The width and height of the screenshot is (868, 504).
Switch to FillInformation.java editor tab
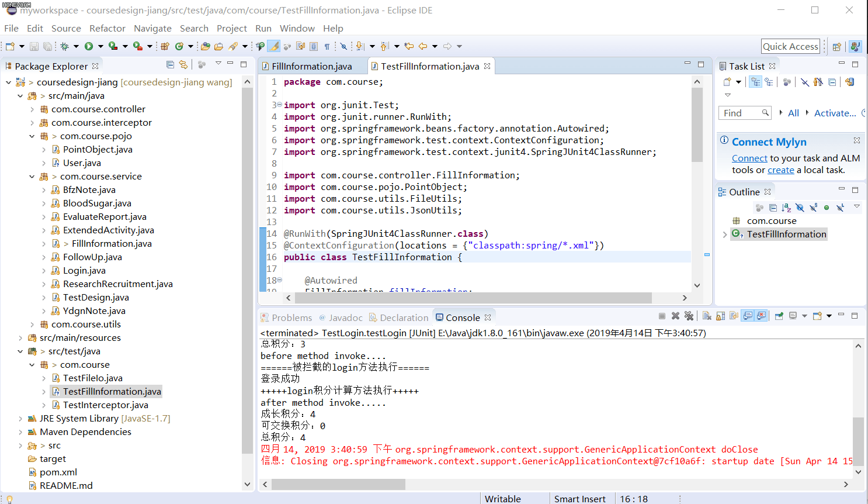pyautogui.click(x=312, y=66)
